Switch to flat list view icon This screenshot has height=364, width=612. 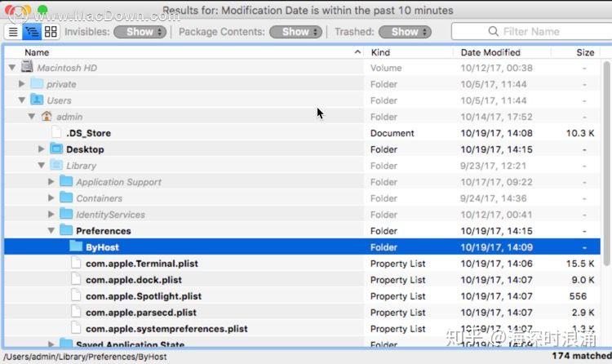tap(13, 32)
